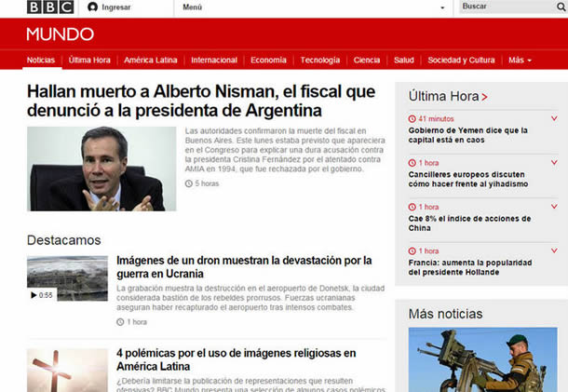Switch to the Internacional section

pos(214,61)
